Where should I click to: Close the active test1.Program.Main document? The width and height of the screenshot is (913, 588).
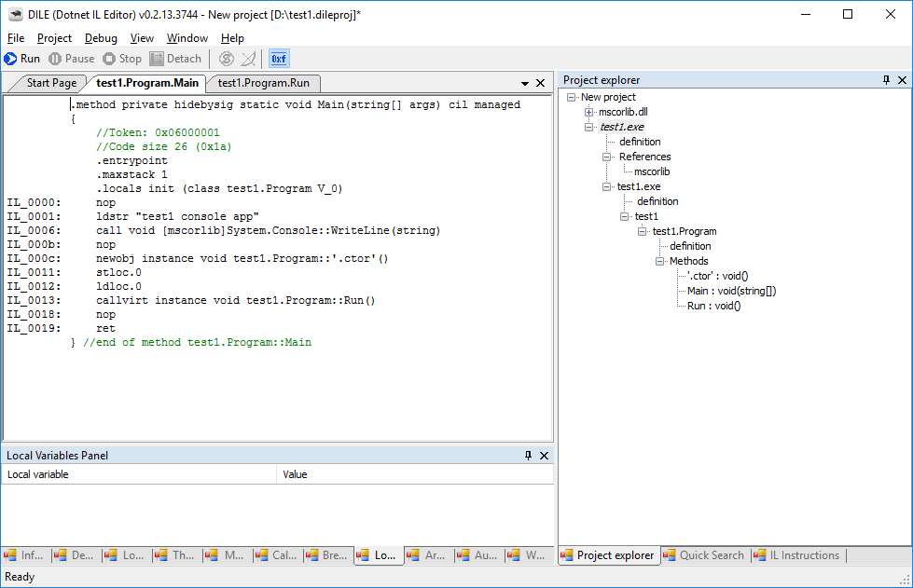541,83
